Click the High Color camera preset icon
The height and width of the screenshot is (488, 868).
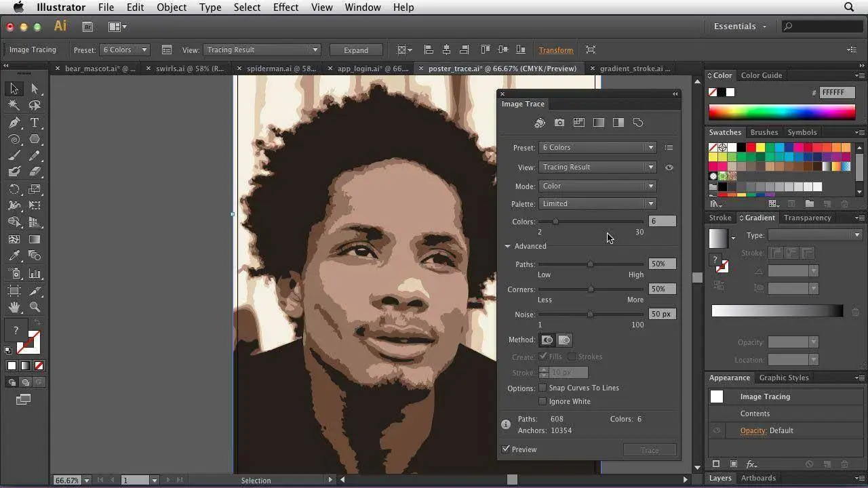click(x=559, y=123)
